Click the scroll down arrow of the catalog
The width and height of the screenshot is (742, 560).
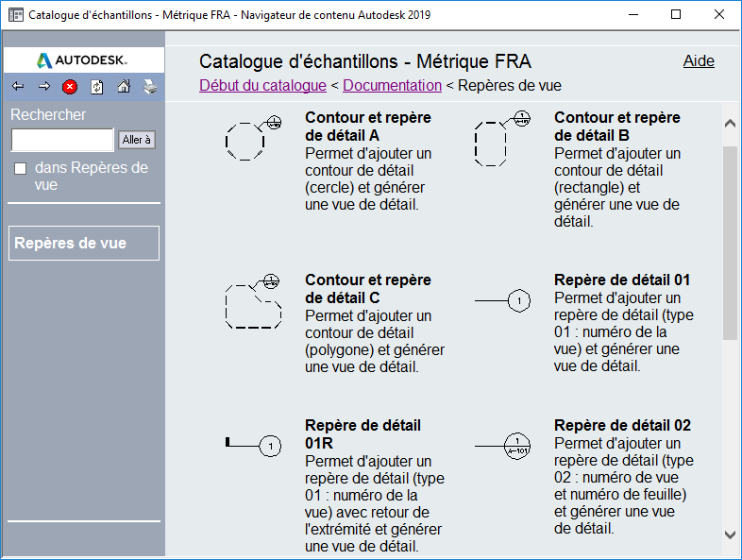[730, 535]
